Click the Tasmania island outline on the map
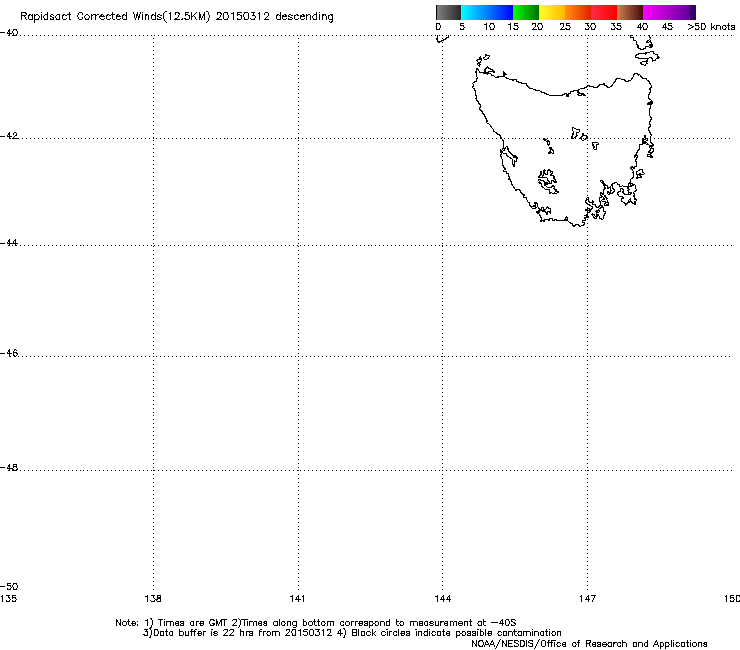Image resolution: width=740 pixels, height=650 pixels. click(x=562, y=150)
